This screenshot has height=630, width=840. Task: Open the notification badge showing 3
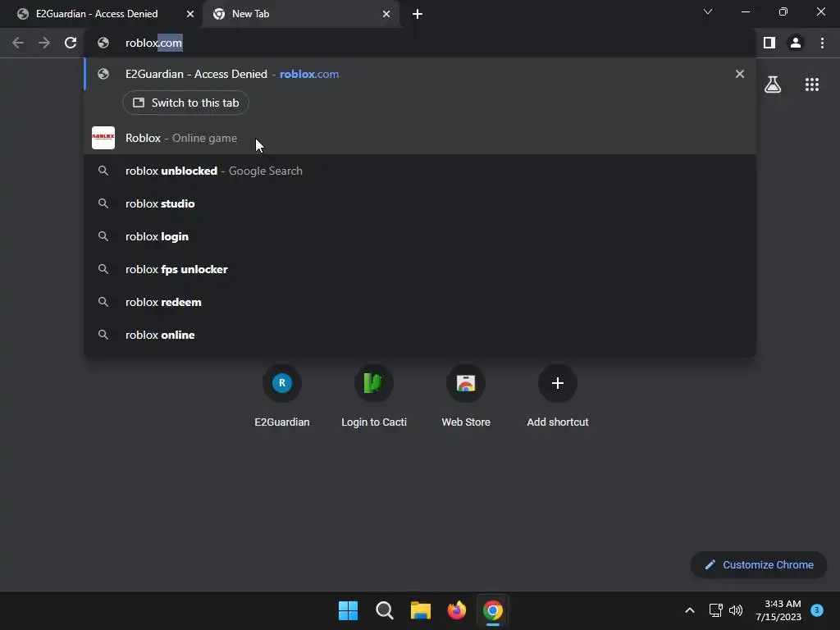(x=817, y=610)
